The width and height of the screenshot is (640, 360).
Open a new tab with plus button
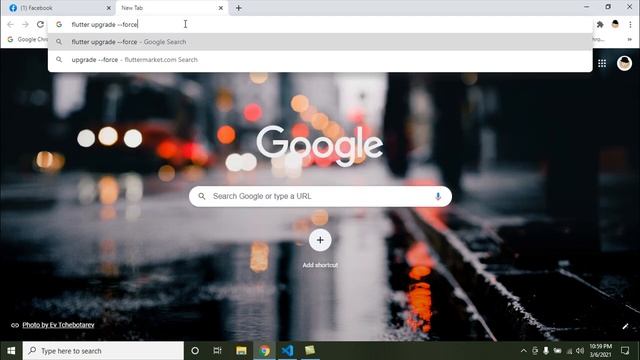[238, 8]
